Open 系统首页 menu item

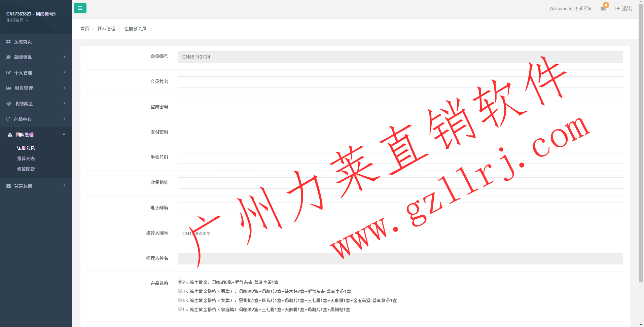tap(36, 42)
